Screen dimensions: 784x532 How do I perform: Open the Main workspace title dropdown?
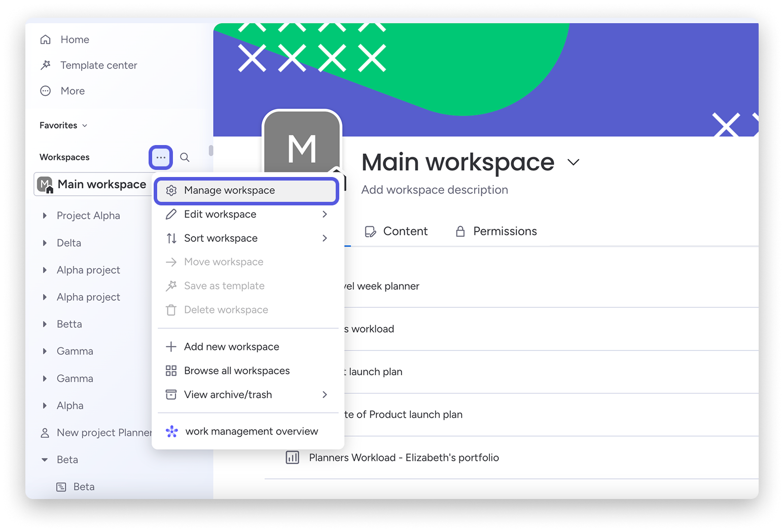574,162
